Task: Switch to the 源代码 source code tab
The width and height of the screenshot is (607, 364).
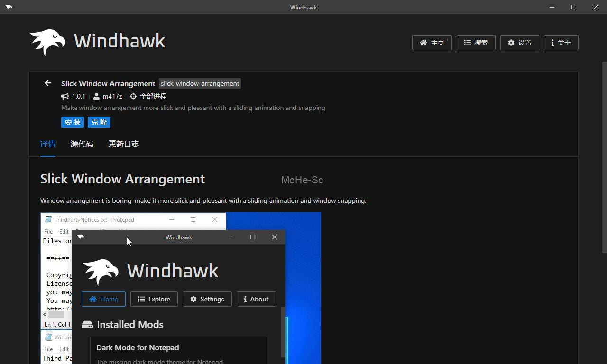Action: point(82,144)
